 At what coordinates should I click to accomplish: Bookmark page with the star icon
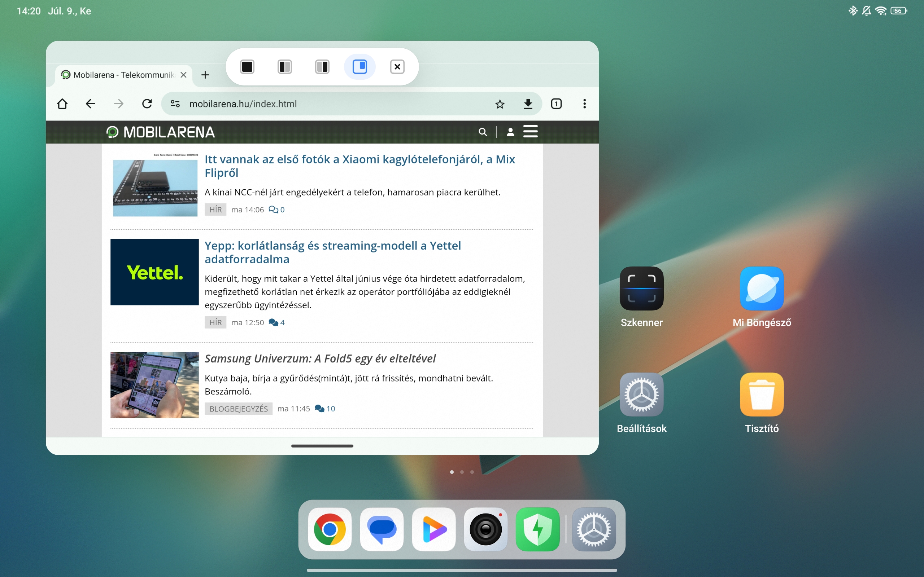(500, 104)
